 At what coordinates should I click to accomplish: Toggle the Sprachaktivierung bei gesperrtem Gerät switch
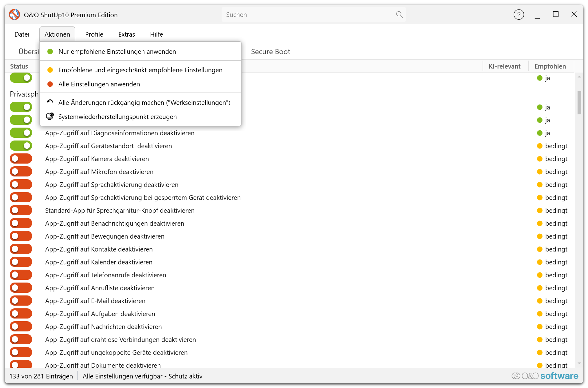coord(21,197)
